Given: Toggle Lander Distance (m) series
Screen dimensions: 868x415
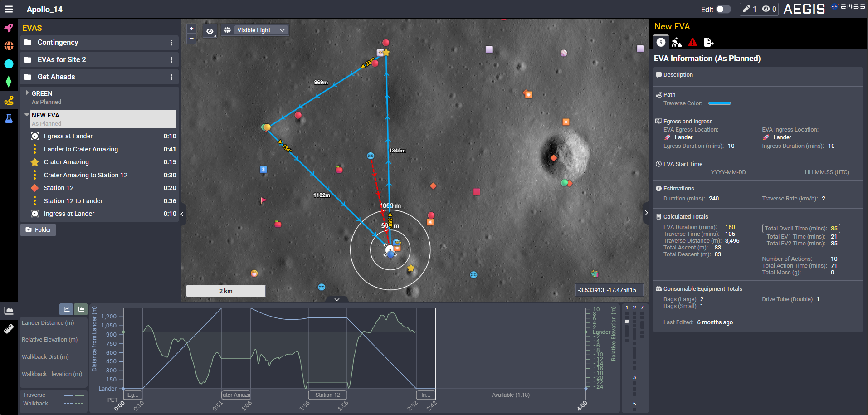Looking at the screenshot, I should tap(48, 323).
